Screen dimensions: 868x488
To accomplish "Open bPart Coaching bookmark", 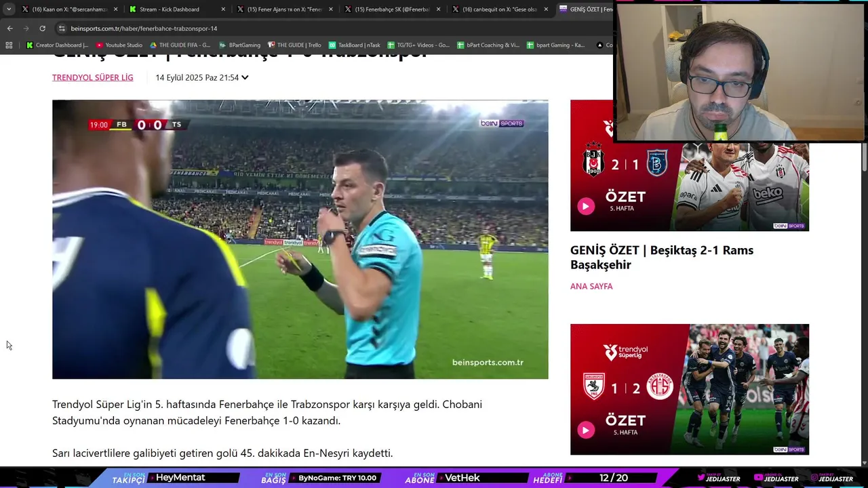I will click(x=488, y=45).
